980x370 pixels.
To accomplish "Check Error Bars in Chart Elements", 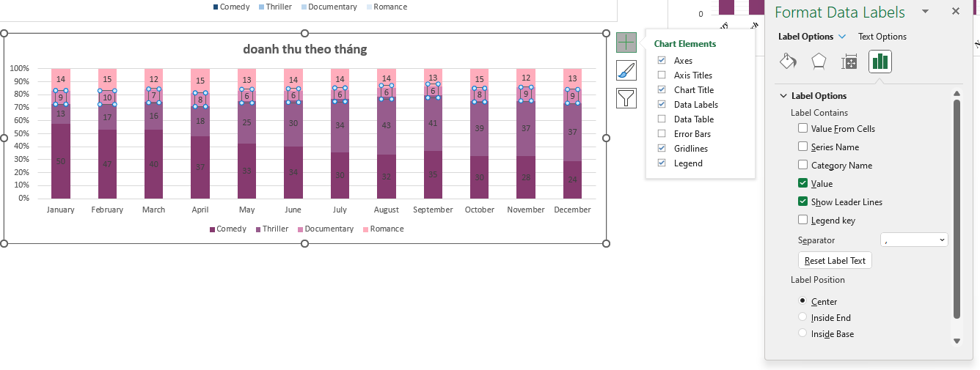I will (662, 134).
